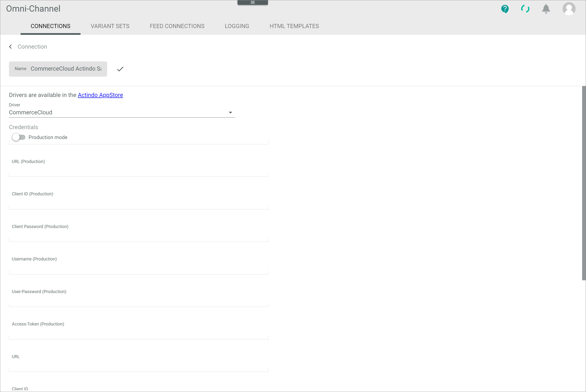This screenshot has height=392, width=586.
Task: Click the plain URL input field
Action: 139,362
